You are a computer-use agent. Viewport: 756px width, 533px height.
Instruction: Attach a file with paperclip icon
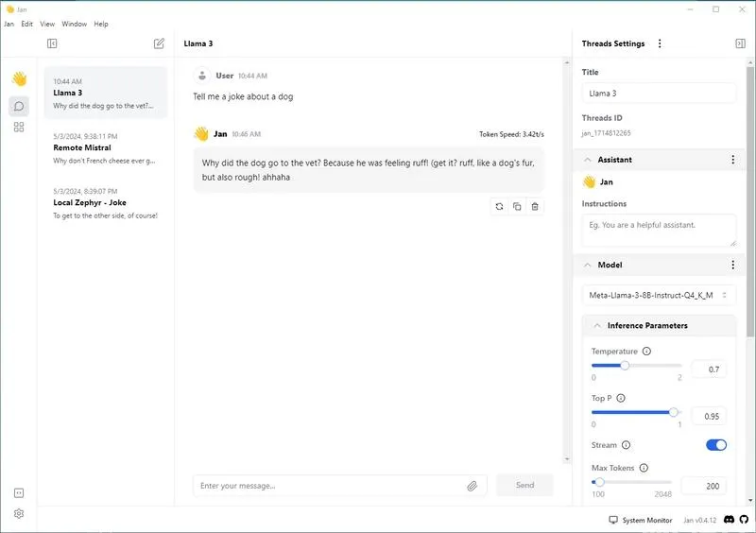[472, 486]
